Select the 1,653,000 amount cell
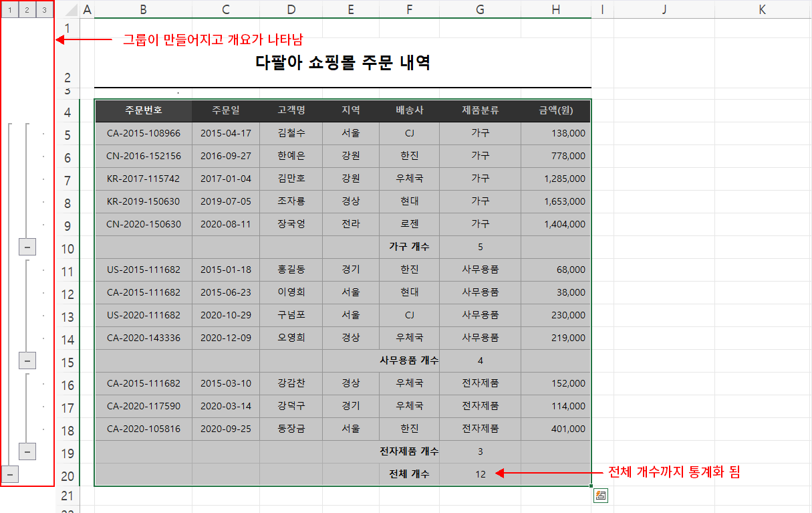 [x=555, y=201]
